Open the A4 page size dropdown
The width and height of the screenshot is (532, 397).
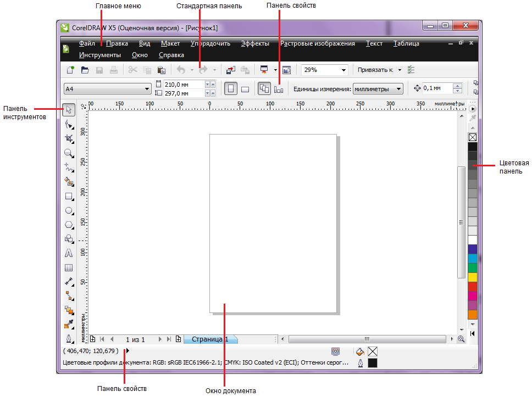coord(147,89)
